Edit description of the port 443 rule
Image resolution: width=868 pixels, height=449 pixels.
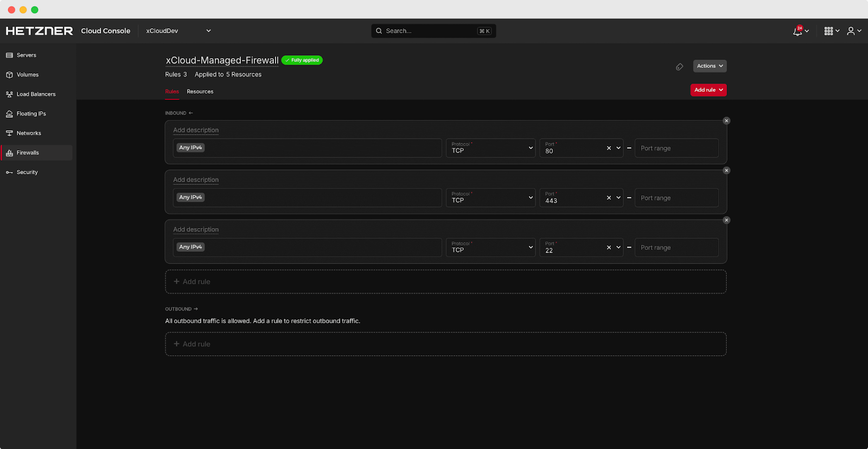(x=196, y=180)
